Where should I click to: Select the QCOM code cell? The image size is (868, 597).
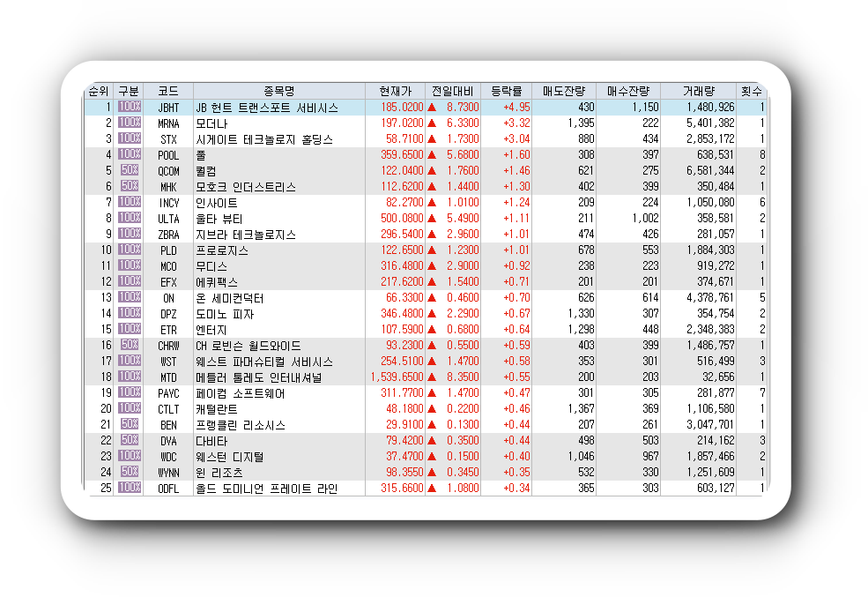168,171
